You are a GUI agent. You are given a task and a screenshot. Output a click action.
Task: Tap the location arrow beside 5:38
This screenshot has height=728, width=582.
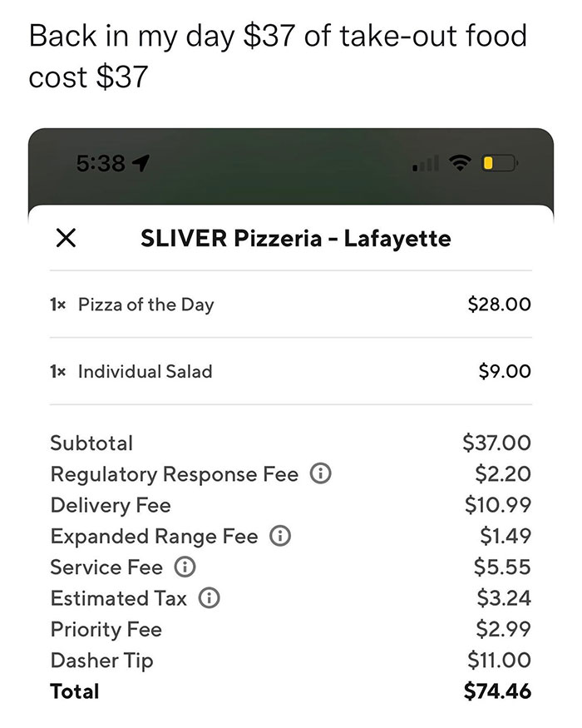click(141, 163)
